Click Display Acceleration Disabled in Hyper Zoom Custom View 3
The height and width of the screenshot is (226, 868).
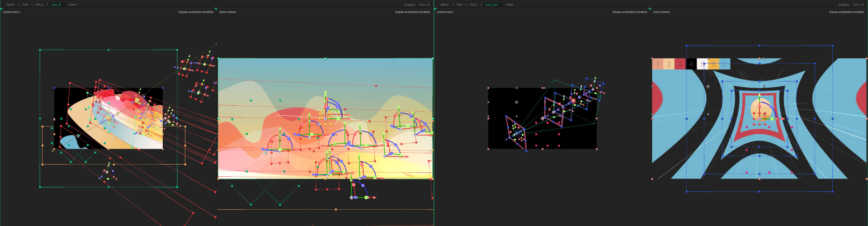click(x=630, y=12)
